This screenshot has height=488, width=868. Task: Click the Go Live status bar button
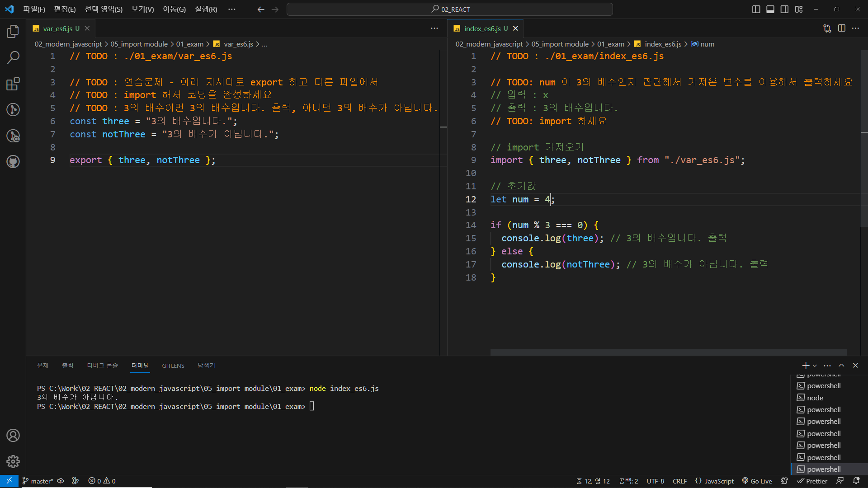click(757, 481)
